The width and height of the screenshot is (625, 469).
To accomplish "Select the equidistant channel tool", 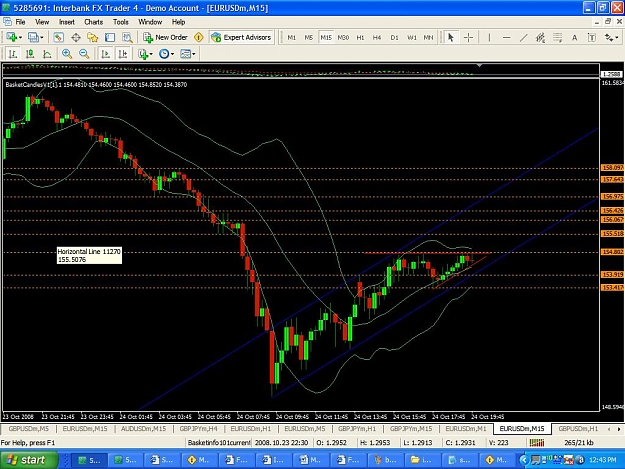I will [x=540, y=37].
